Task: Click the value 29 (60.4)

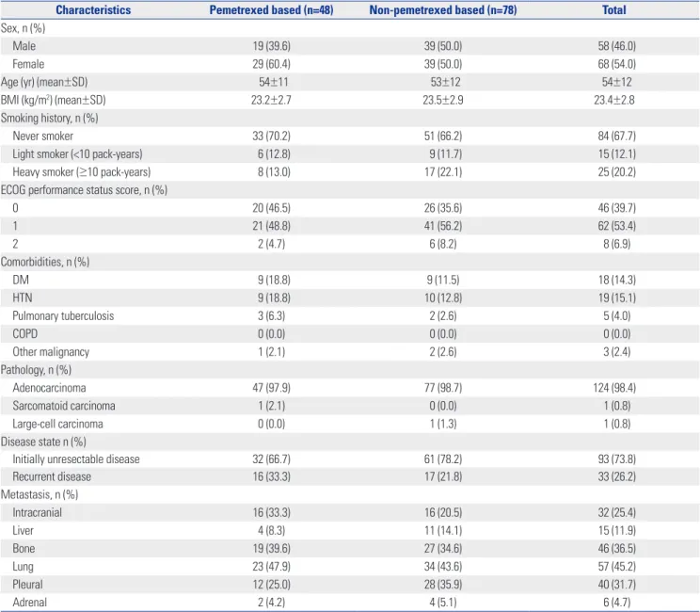Action: pyautogui.click(x=271, y=64)
